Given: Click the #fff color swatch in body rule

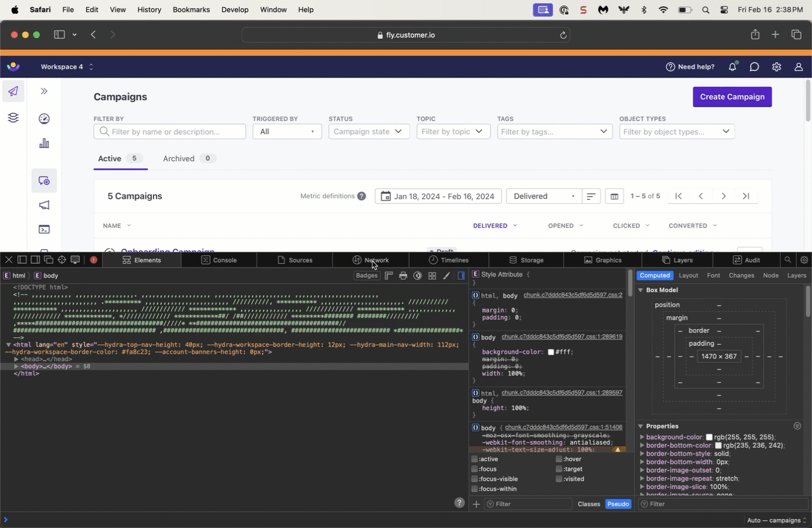Looking at the screenshot, I should [x=551, y=352].
